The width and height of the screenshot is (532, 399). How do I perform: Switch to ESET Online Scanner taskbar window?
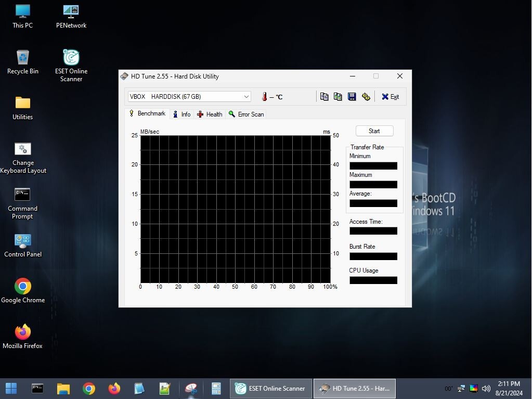pyautogui.click(x=270, y=388)
